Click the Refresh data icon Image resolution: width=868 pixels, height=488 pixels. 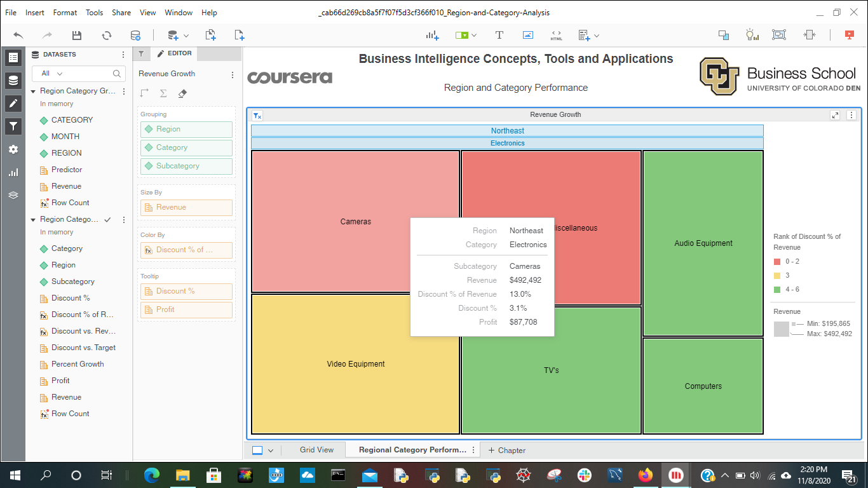(106, 36)
